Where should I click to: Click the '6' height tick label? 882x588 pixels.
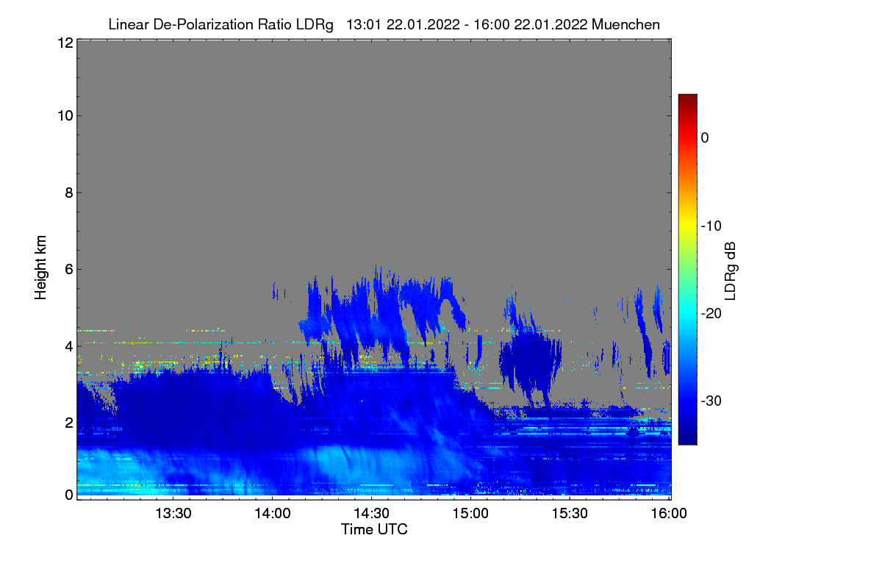[x=68, y=269]
